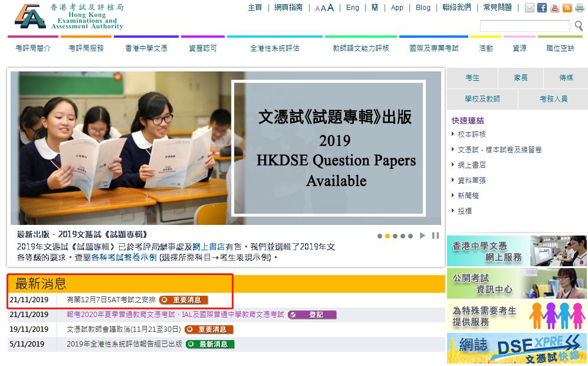The height and width of the screenshot is (366, 588).
Task: Click 重要消息 tag beside 教師會議 news
Action: coord(209,329)
